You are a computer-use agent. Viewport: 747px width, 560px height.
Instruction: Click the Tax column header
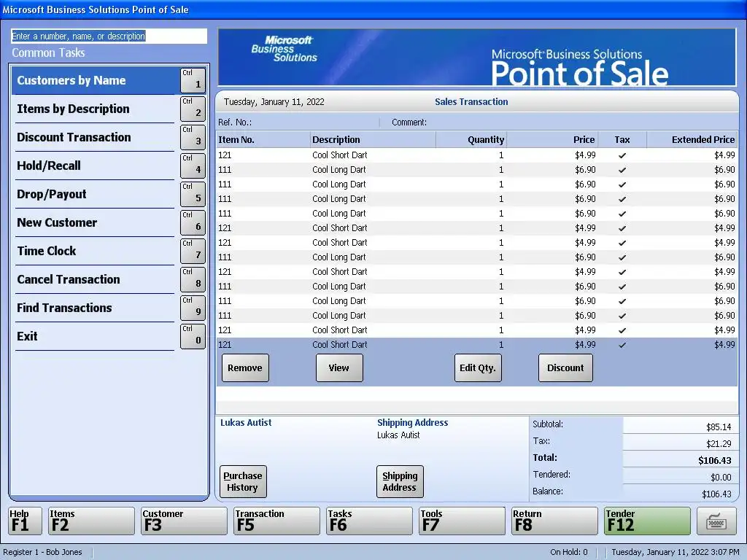coord(622,139)
